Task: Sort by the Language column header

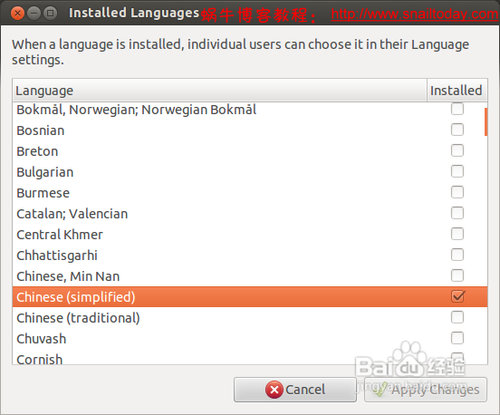Action: (220, 90)
